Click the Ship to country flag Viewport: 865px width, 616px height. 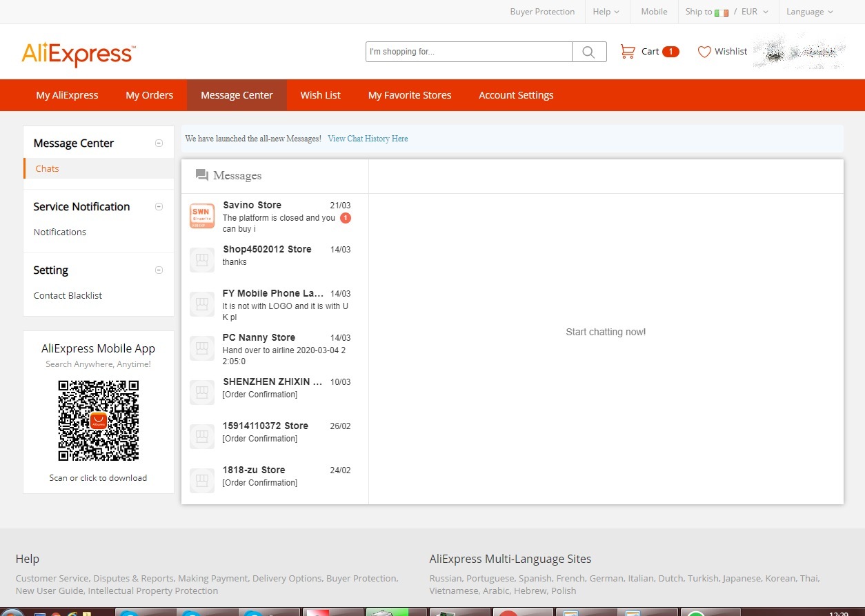722,12
